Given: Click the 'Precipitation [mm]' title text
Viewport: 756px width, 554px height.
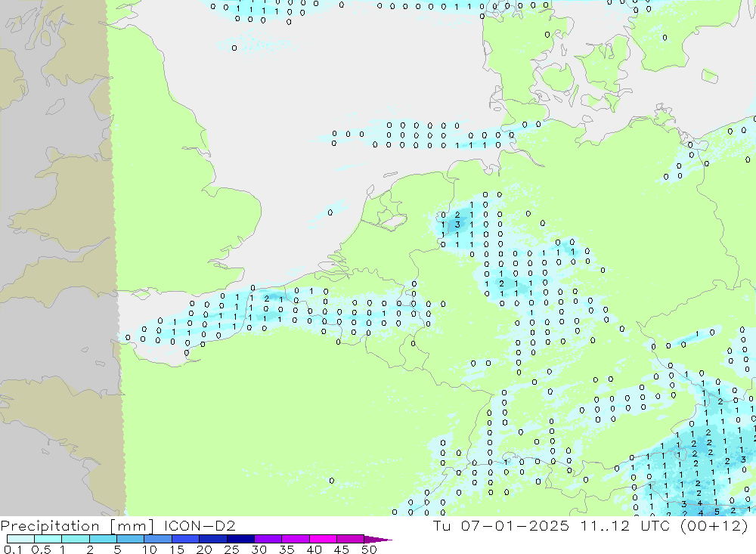Looking at the screenshot, I should pyautogui.click(x=77, y=526).
